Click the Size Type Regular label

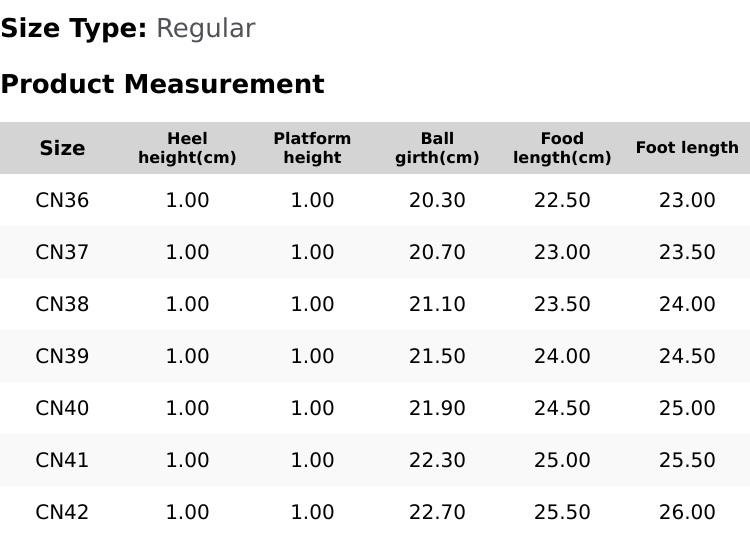pos(128,29)
